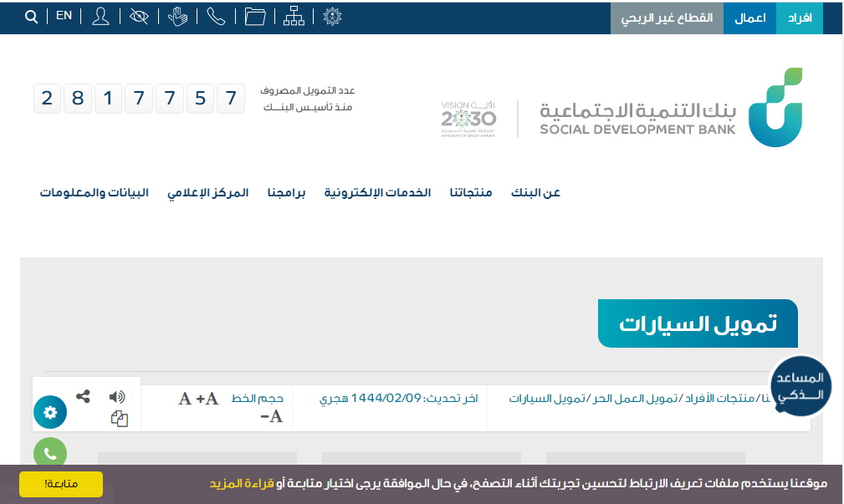Select the اعمال tab

point(749,18)
